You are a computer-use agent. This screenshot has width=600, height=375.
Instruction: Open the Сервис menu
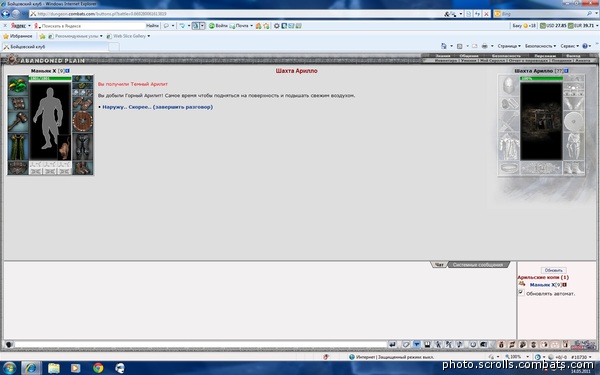coord(569,46)
